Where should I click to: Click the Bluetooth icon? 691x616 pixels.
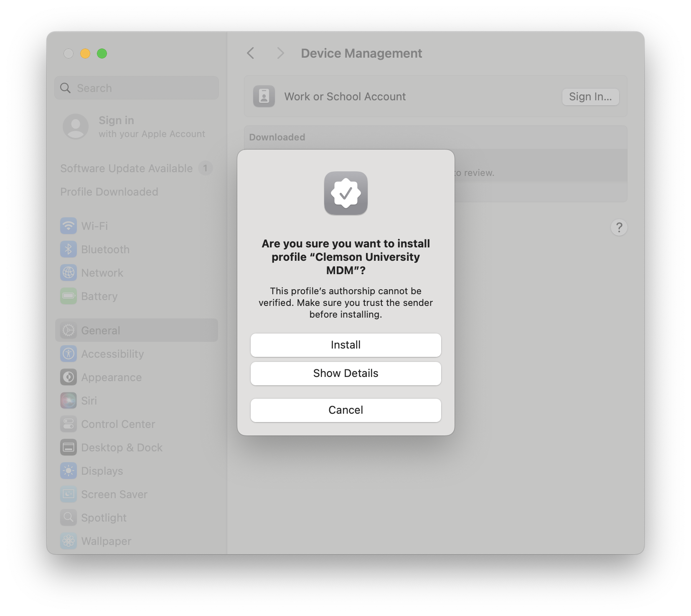tap(69, 249)
